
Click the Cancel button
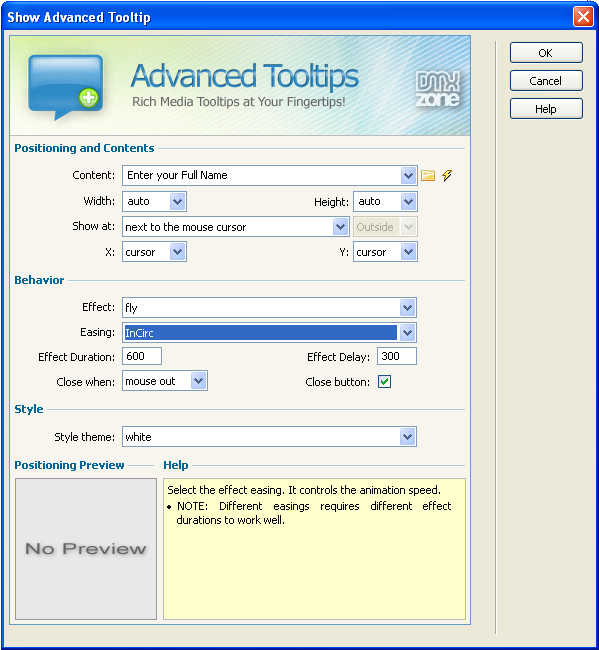[x=546, y=80]
